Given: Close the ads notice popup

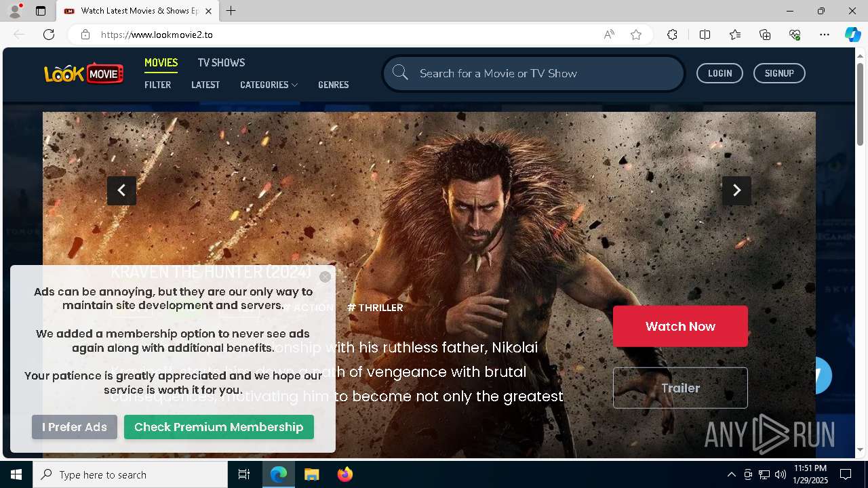Looking at the screenshot, I should coord(325,277).
